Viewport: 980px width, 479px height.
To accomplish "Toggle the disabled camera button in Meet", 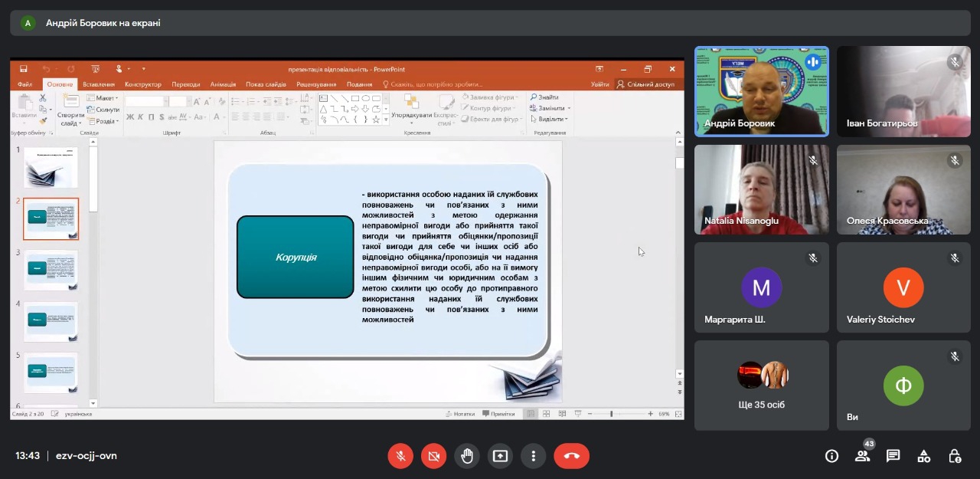I will [434, 456].
